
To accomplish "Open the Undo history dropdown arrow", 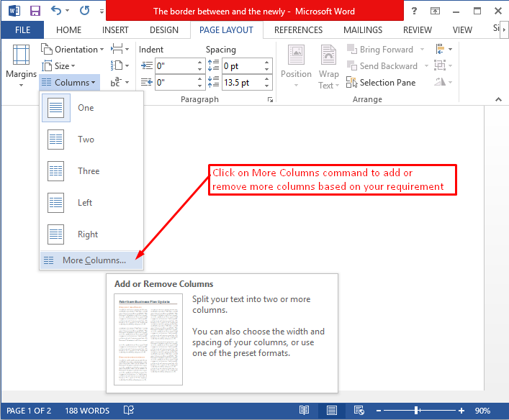I will pos(67,11).
